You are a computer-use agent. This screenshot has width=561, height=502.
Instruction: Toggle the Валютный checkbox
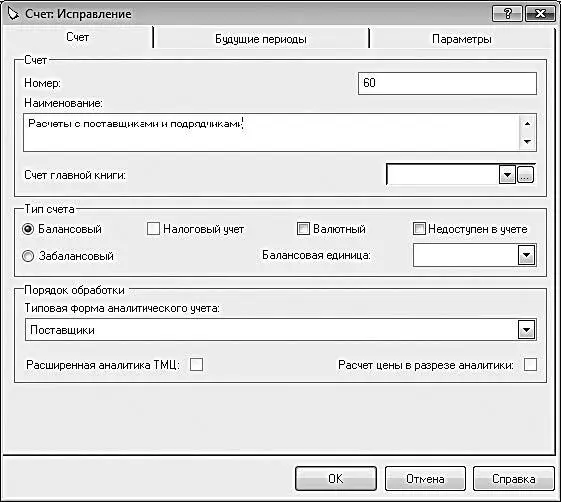(303, 229)
